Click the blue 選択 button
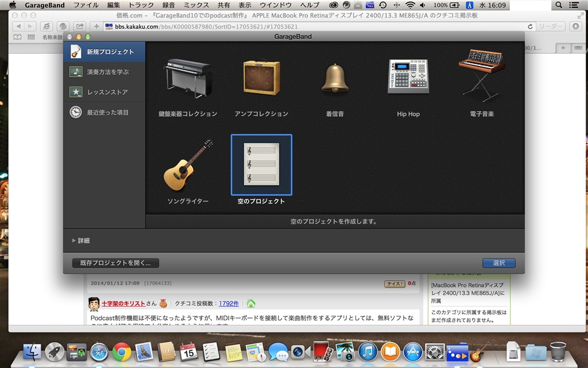This screenshot has height=368, width=588. 499,263
